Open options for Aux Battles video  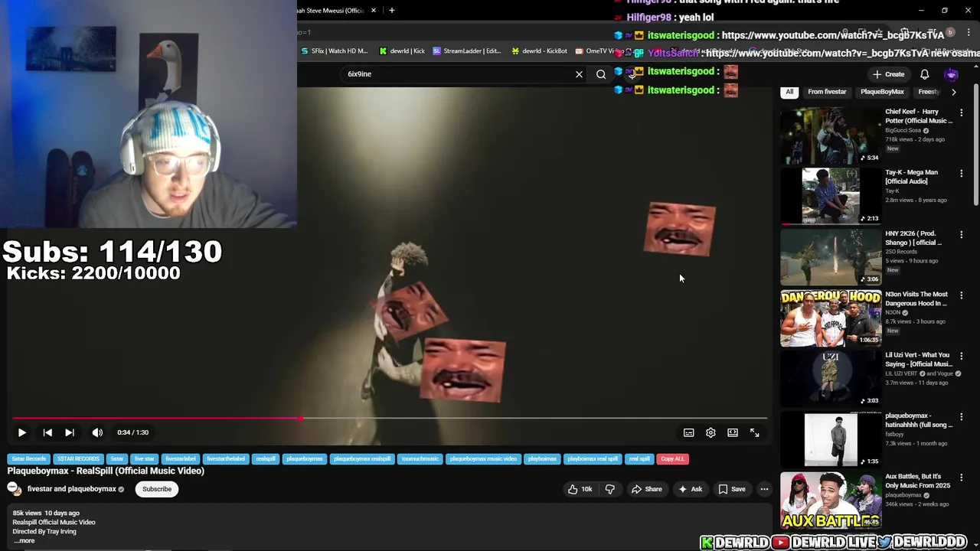962,478
